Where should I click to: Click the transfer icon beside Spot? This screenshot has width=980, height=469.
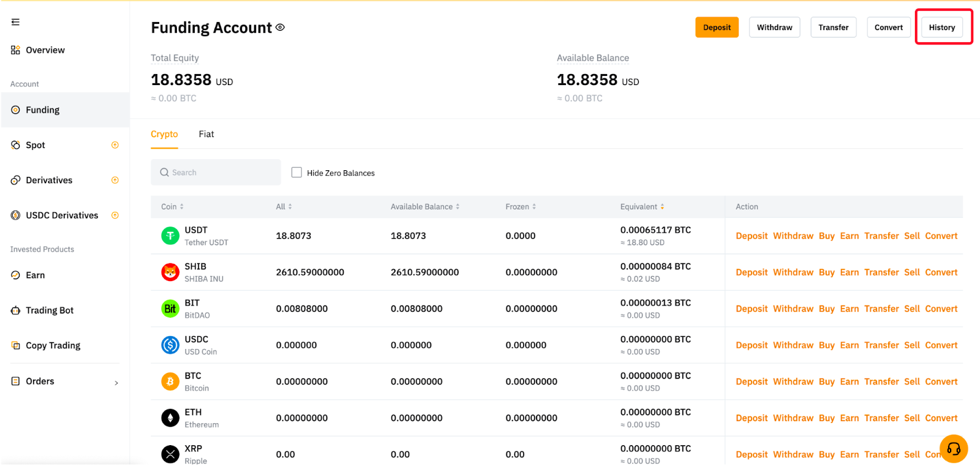tap(115, 145)
